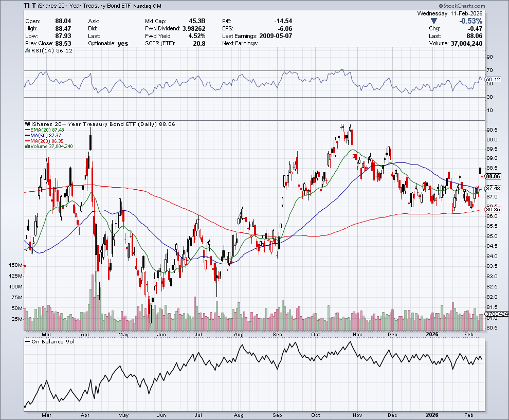Click the red 86.35 MA(200) price tag
This screenshot has height=420, width=509.
click(x=493, y=209)
